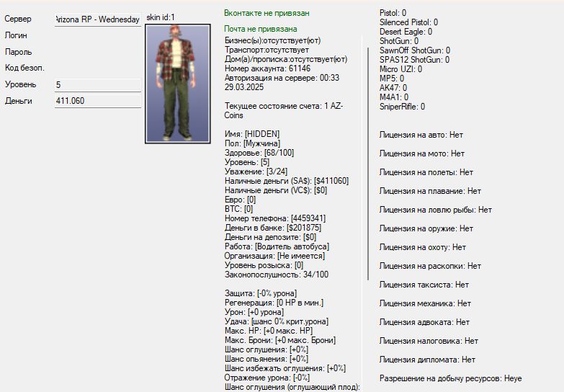Screen dimensions: 564x392
Task: Select the 'M4A1: 0' line
Action: (394, 97)
